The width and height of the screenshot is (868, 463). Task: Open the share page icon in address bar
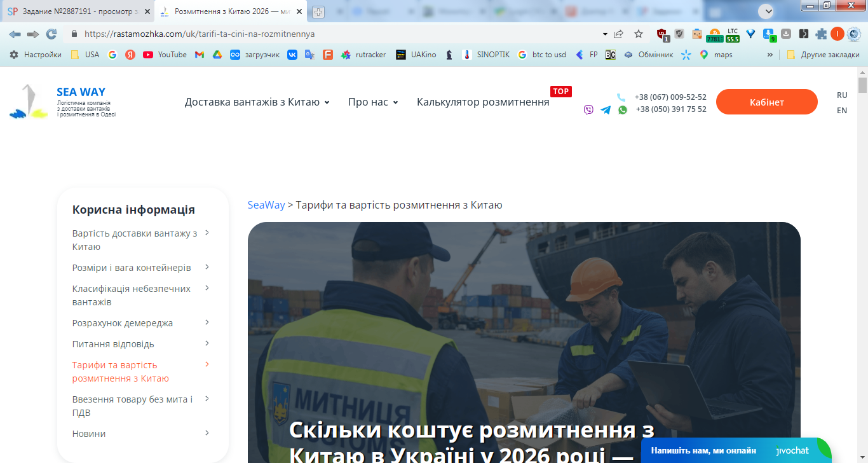(618, 34)
